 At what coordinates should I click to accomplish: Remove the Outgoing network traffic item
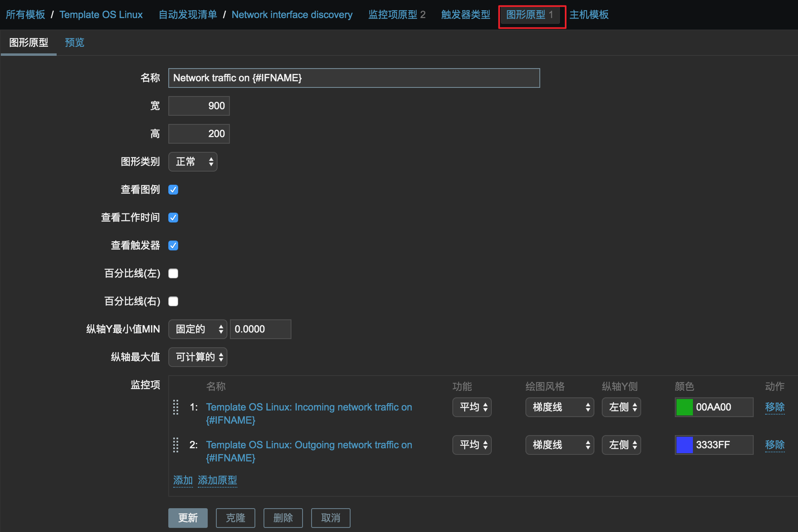(x=774, y=445)
